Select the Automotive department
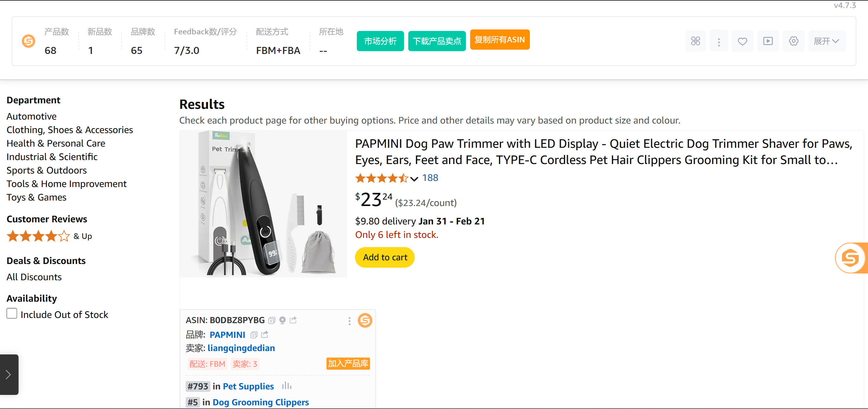The width and height of the screenshot is (868, 409). (x=32, y=116)
